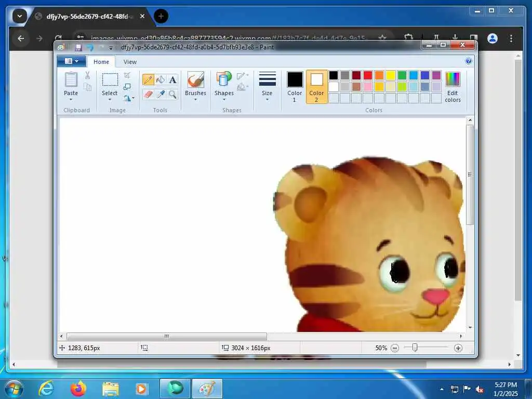Click zoom out minus button

[x=395, y=348]
